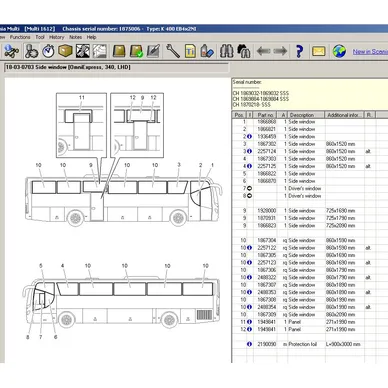This screenshot has width=388, height=388.
Task: Open the Functions menu
Action: coord(20,37)
